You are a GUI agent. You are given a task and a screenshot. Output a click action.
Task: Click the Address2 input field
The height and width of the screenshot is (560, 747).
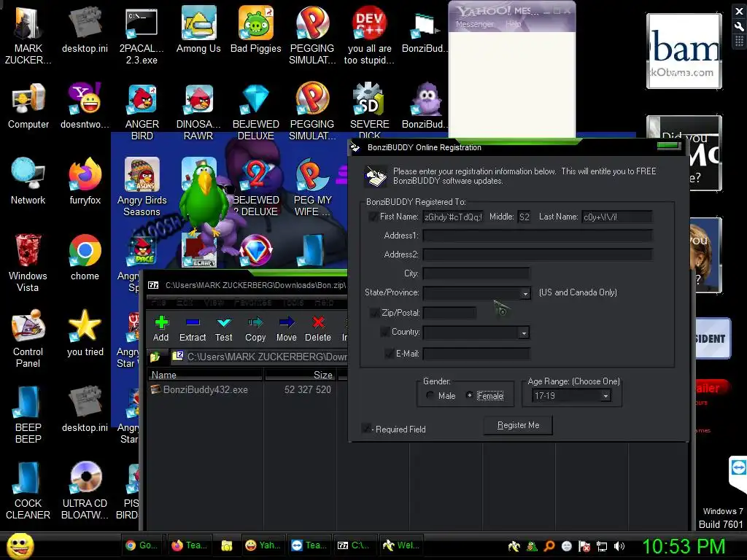tap(538, 254)
